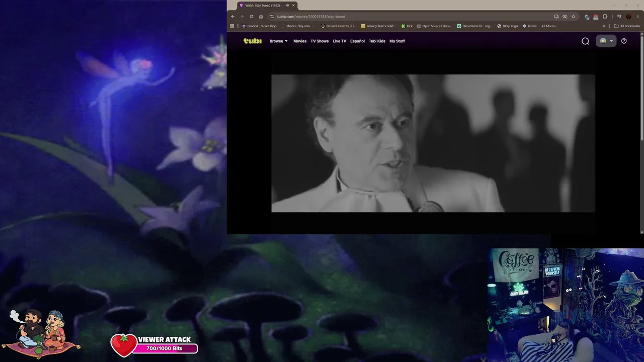Click the Tubi logo
The image size is (644, 362).
point(253,41)
